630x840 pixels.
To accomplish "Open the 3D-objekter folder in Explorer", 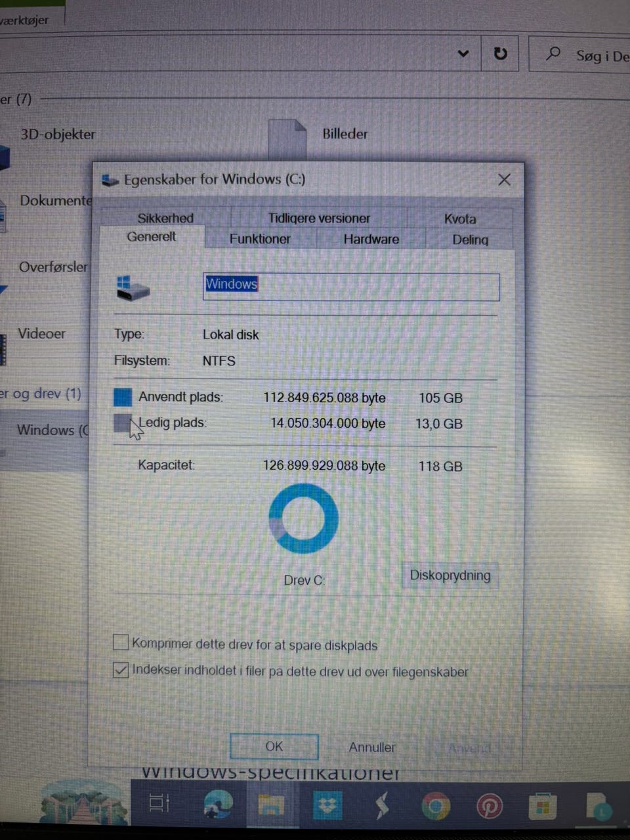I will click(58, 135).
